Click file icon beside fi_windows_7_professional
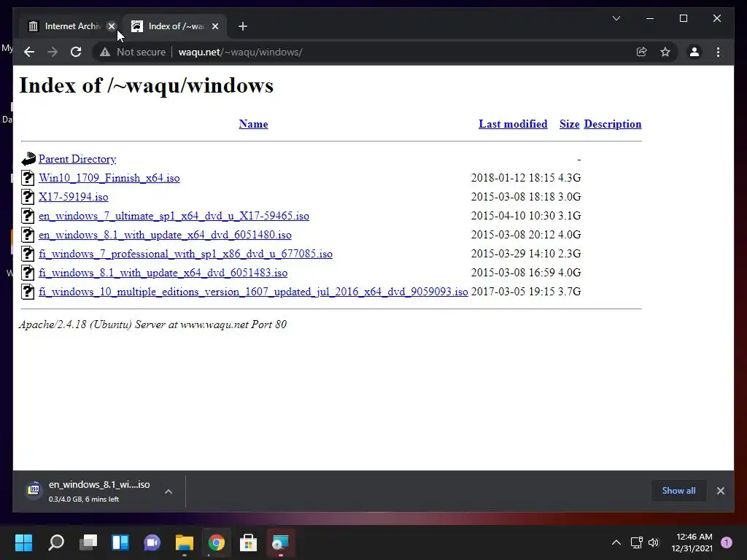747x560 pixels. pos(28,254)
